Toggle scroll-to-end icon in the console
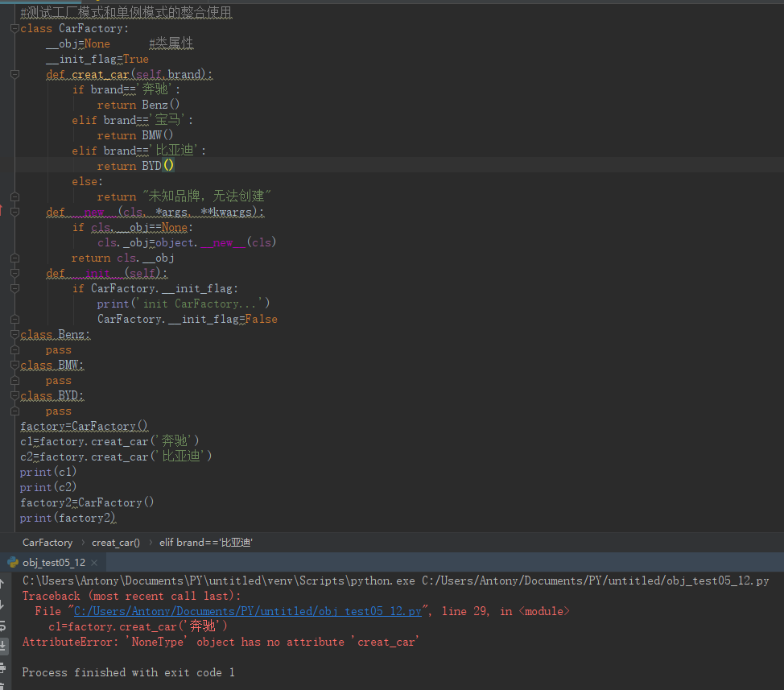The image size is (784, 690). (2, 646)
